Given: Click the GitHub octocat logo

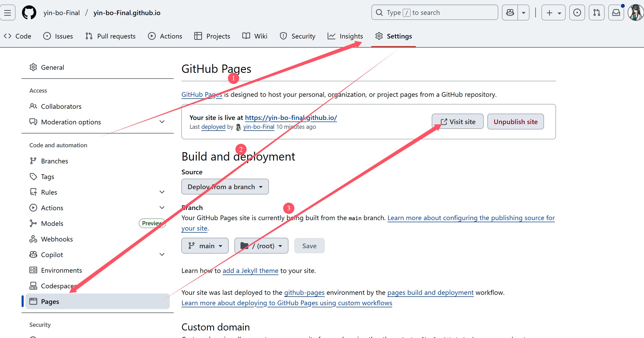Looking at the screenshot, I should click(29, 12).
